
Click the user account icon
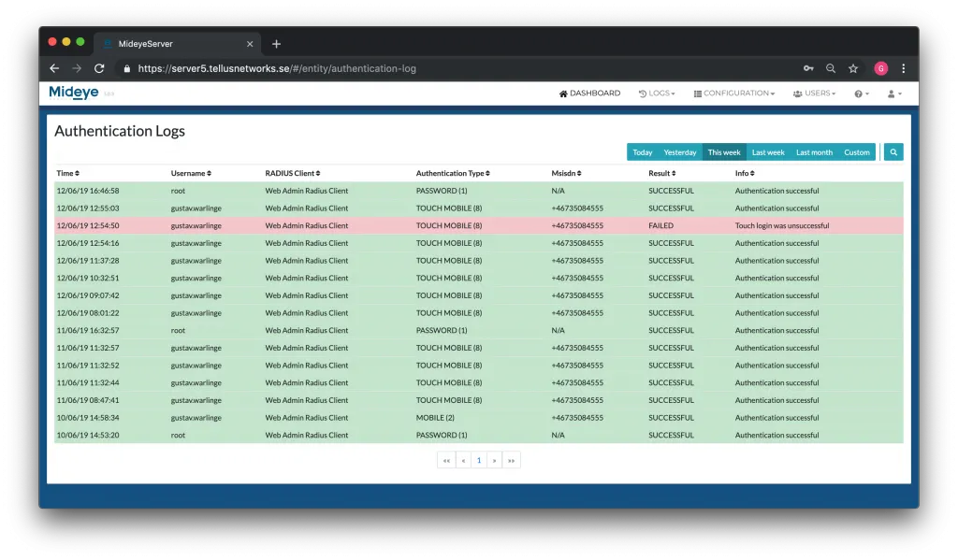891,93
